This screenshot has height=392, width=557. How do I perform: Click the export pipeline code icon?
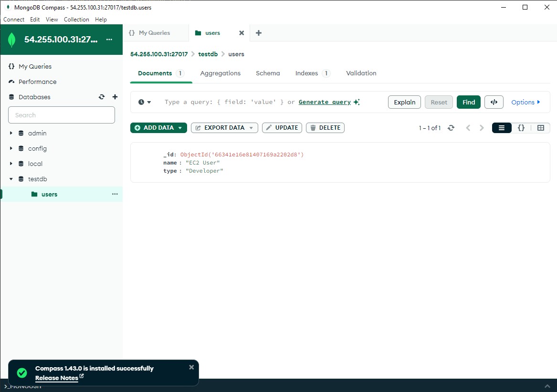pos(494,102)
